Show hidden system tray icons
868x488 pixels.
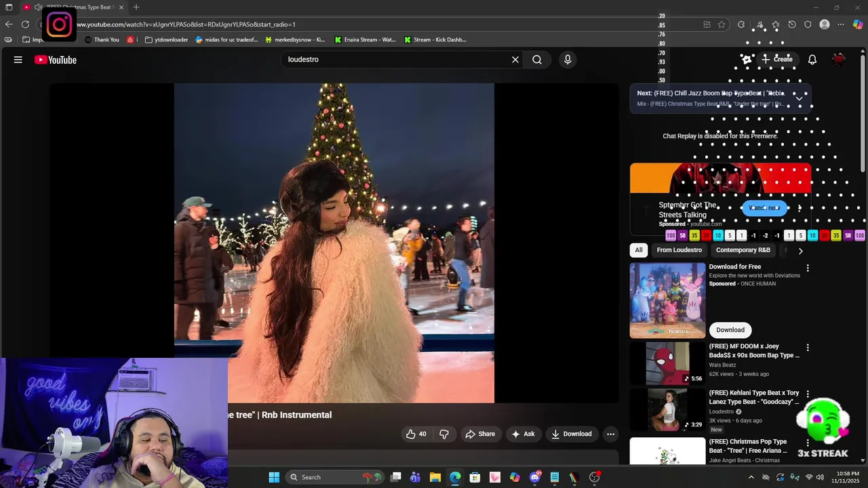751,477
